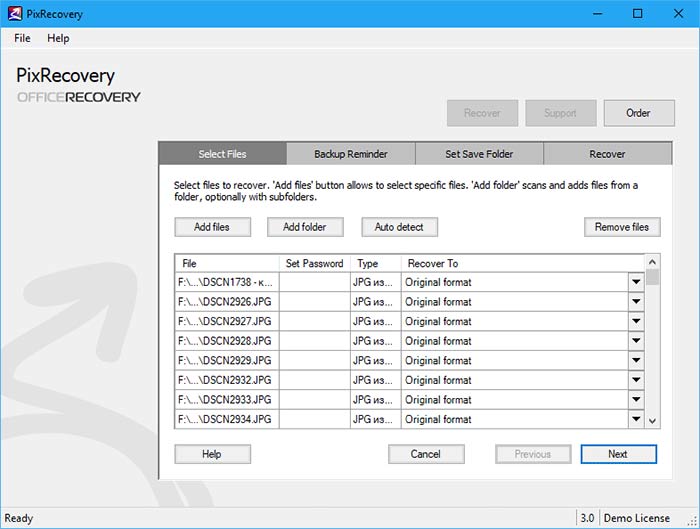Click the Cancel button
The height and width of the screenshot is (529, 700).
point(426,454)
